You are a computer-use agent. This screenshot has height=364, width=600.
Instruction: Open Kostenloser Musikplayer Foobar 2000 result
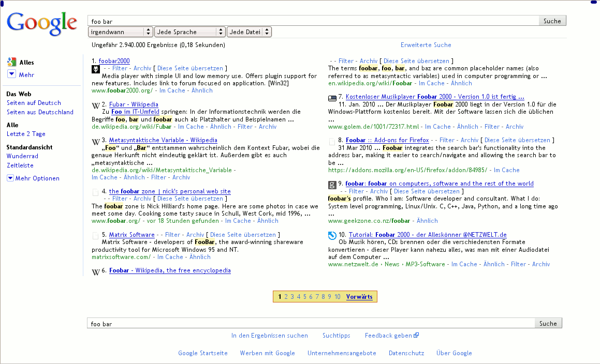pos(435,97)
